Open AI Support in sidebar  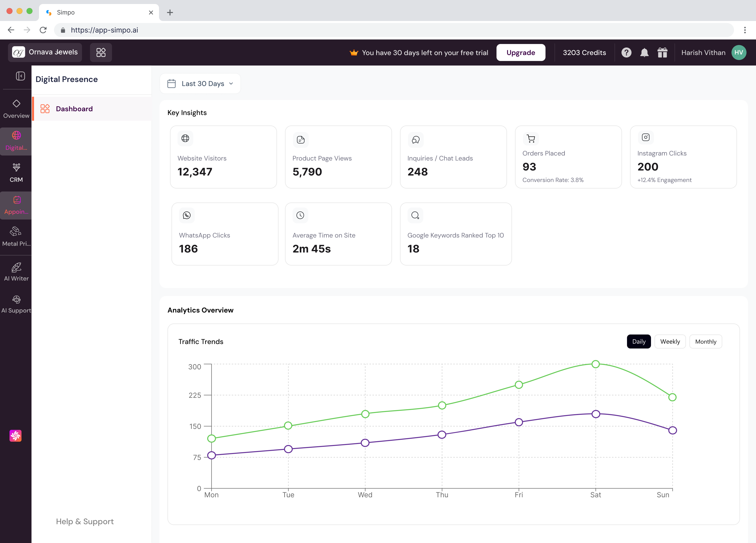click(x=16, y=304)
